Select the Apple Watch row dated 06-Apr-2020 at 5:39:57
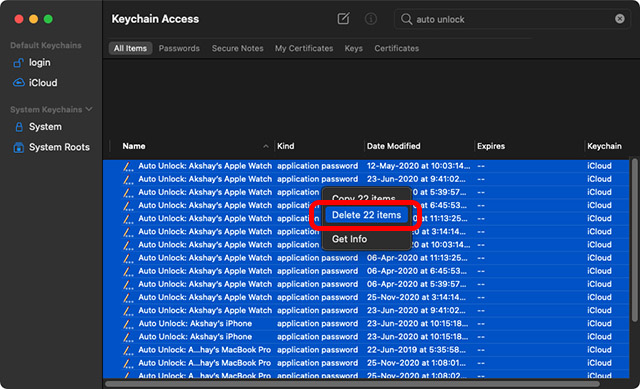The width and height of the screenshot is (640, 389). pyautogui.click(x=366, y=284)
